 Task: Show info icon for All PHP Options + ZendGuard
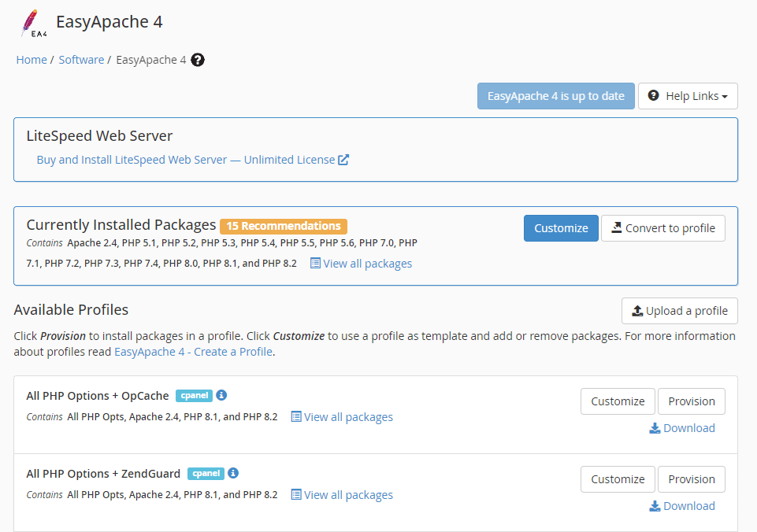click(x=233, y=473)
